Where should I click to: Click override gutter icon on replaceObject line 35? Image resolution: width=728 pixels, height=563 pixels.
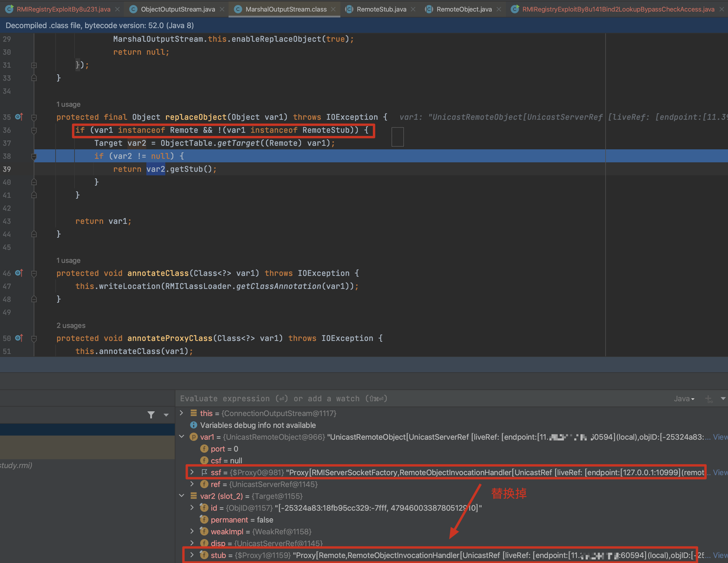(x=19, y=117)
